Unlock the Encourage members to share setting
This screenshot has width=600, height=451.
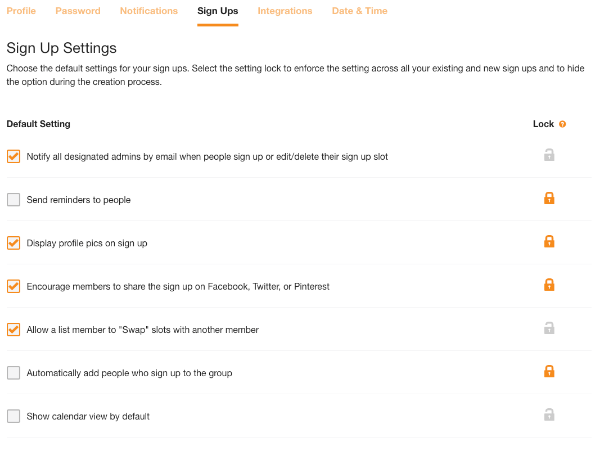[549, 285]
